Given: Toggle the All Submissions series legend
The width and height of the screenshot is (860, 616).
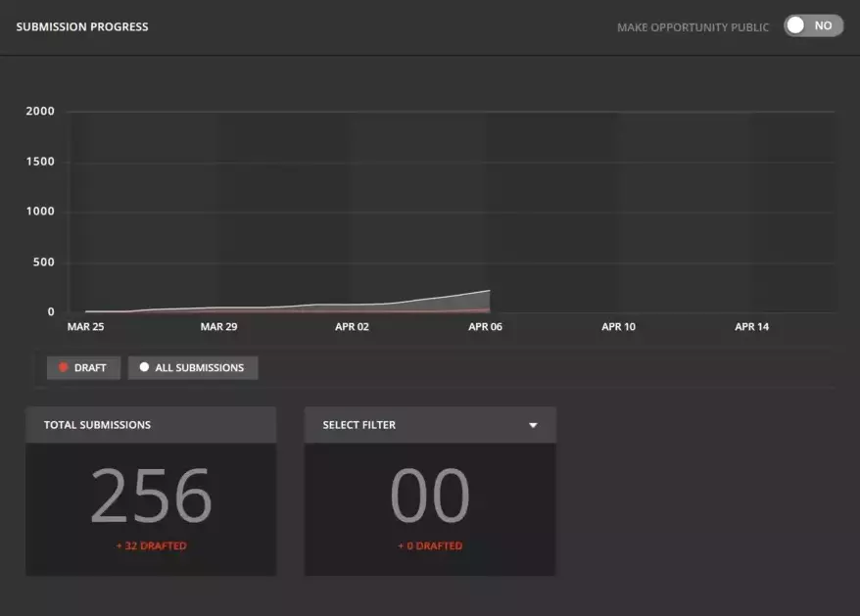Looking at the screenshot, I should click(193, 367).
